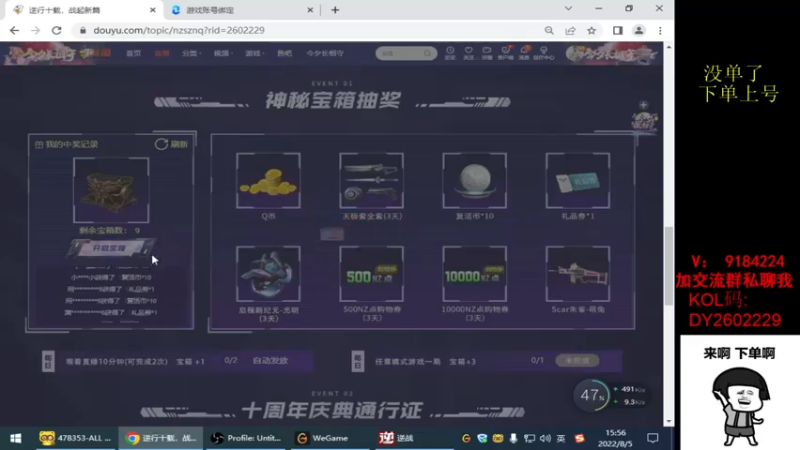800x450 pixels.
Task: Refresh my prize records with 刷新
Action: pyautogui.click(x=171, y=144)
